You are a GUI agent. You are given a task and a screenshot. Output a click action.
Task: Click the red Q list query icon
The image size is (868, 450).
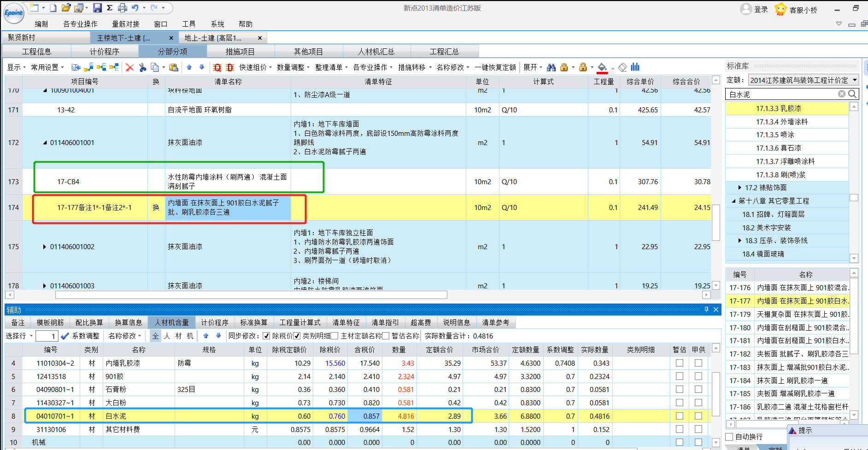click(x=217, y=67)
